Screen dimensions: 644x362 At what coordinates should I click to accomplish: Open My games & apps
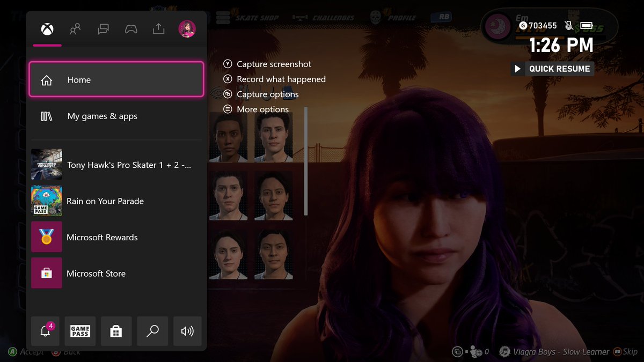point(116,116)
